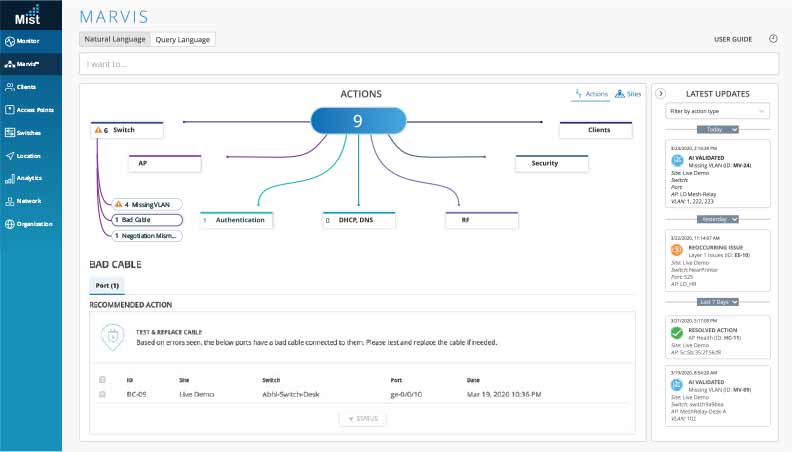Navigate to Switches in sidebar

[x=30, y=133]
